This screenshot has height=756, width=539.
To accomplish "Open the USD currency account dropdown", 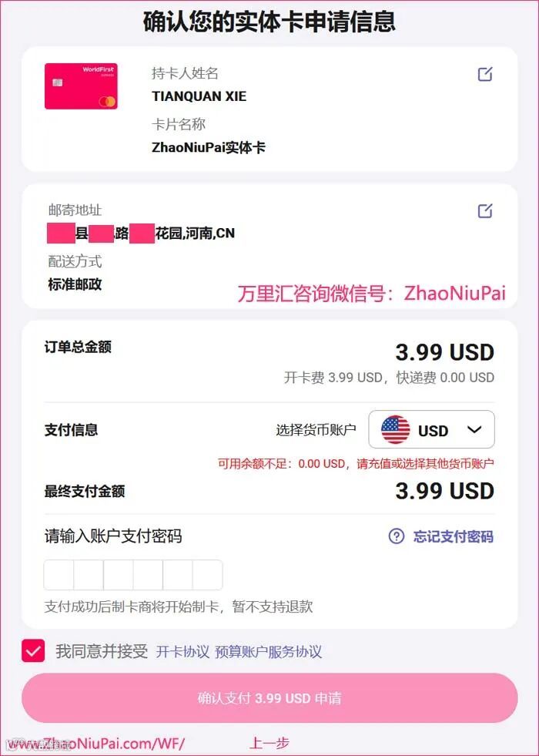I will 431,429.
